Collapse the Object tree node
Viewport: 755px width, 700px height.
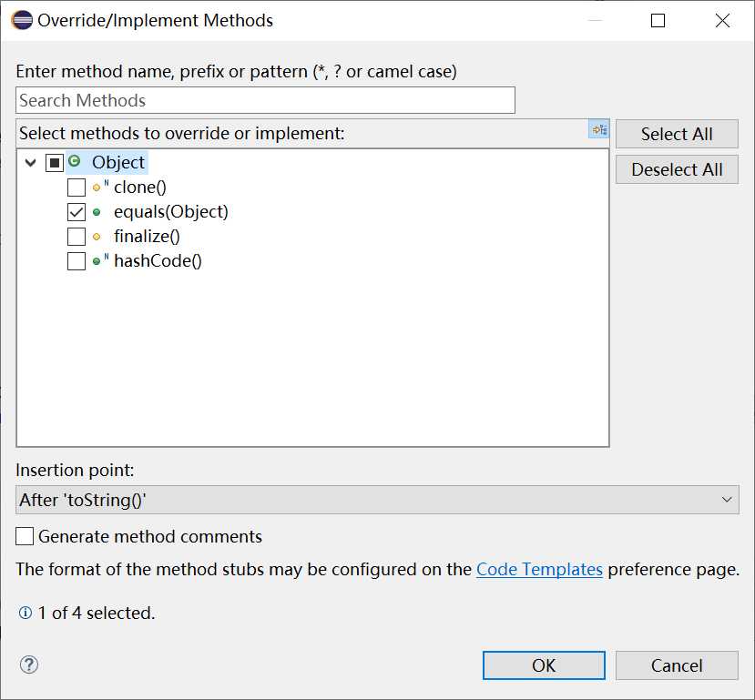pos(31,163)
